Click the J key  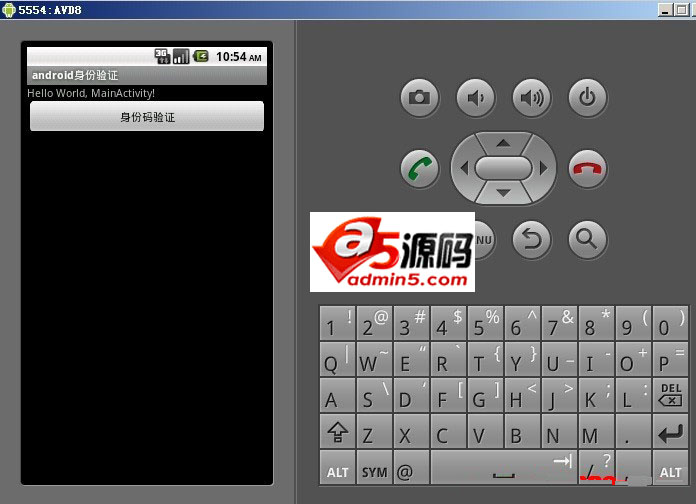(559, 395)
